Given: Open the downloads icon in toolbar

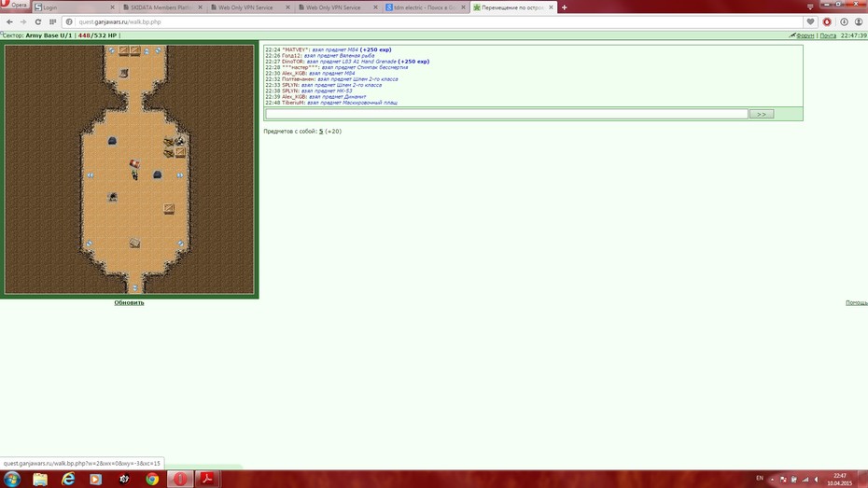Looking at the screenshot, I should pyautogui.click(x=844, y=21).
